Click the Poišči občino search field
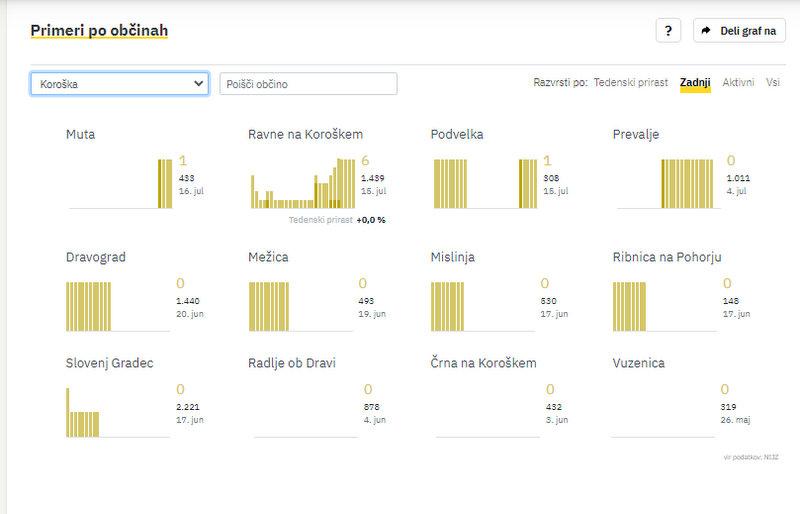Viewport: 800px width, 514px height. click(x=308, y=84)
